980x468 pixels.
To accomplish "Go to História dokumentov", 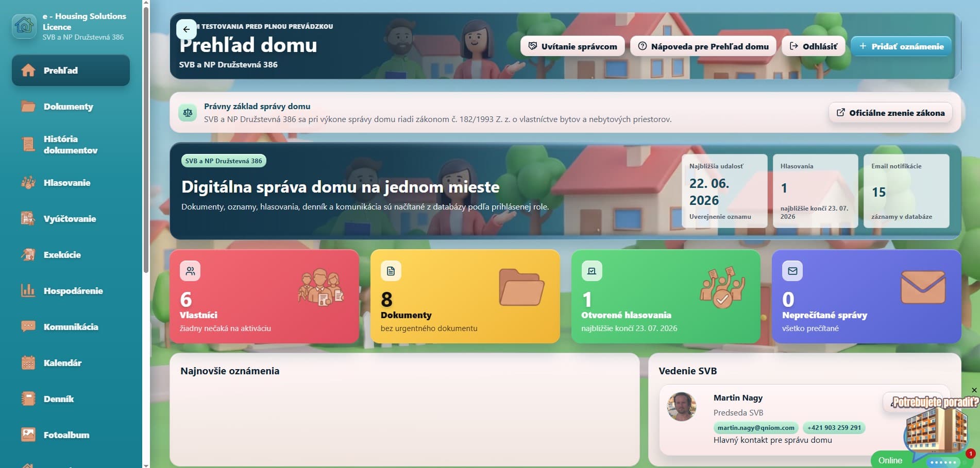I will [x=71, y=145].
